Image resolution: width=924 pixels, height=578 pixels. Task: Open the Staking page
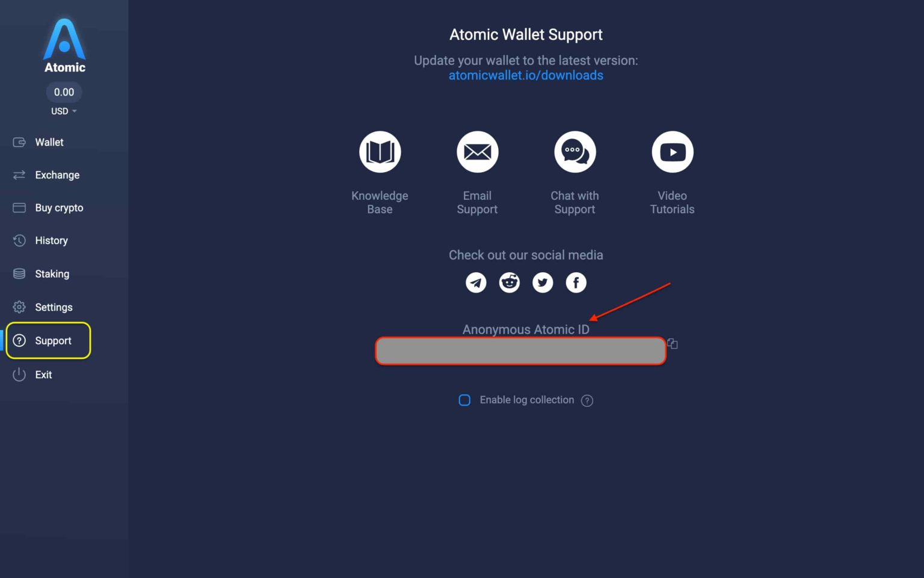pyautogui.click(x=52, y=273)
